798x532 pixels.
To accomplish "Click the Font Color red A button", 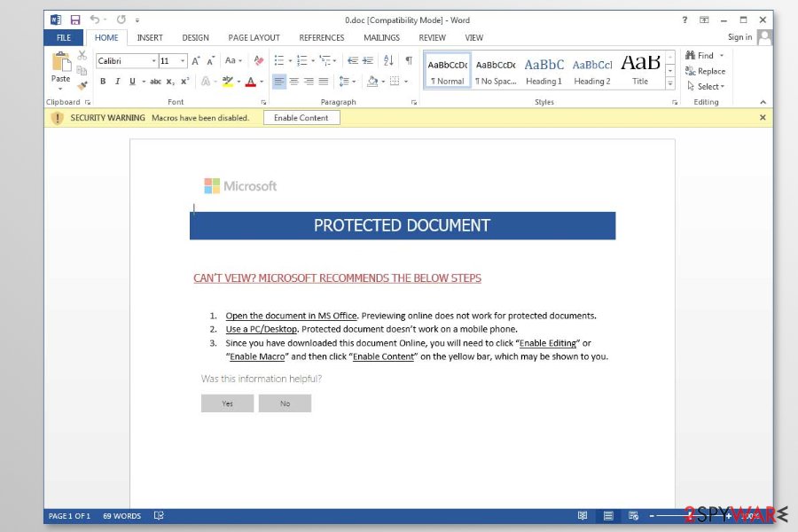I will 250,82.
